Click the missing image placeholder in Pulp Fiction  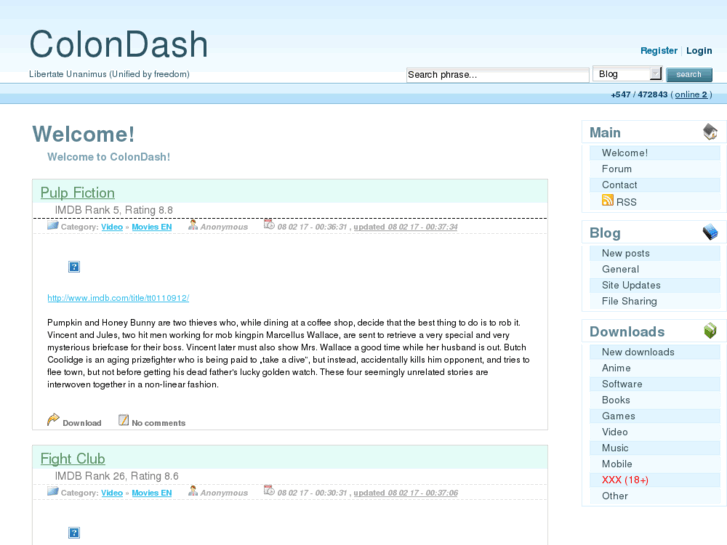pos(74,267)
